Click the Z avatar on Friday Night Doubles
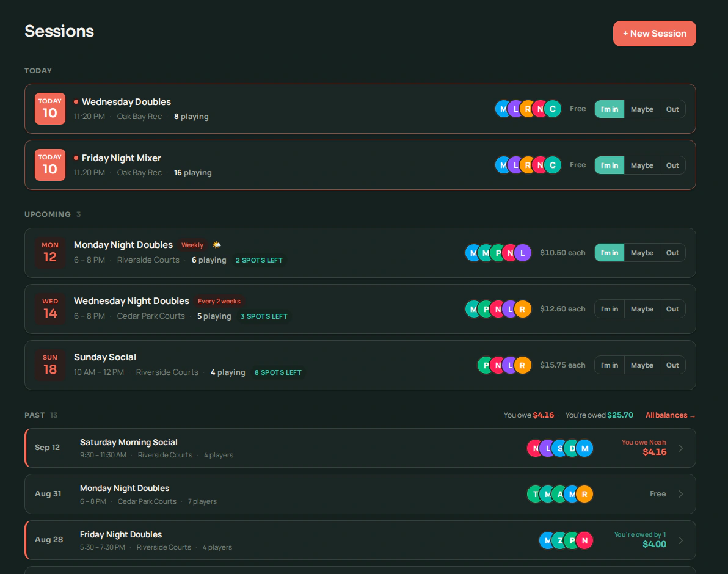This screenshot has height=574, width=728. [559, 540]
